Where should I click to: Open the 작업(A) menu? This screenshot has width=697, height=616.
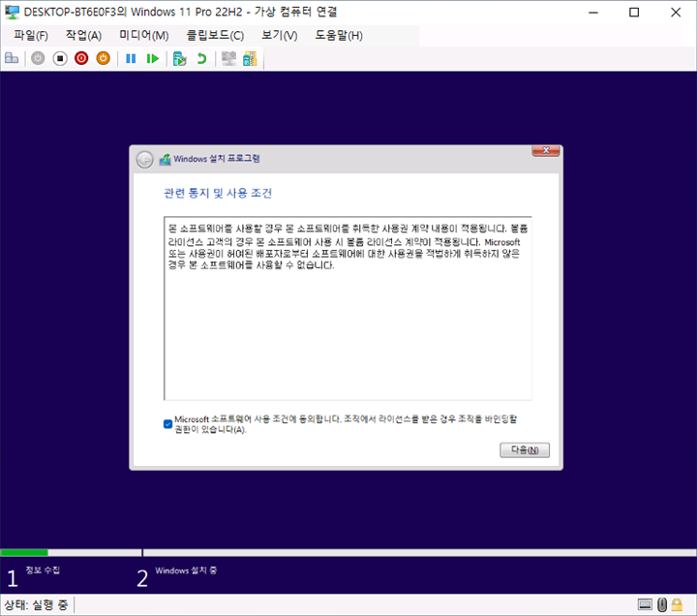coord(83,35)
